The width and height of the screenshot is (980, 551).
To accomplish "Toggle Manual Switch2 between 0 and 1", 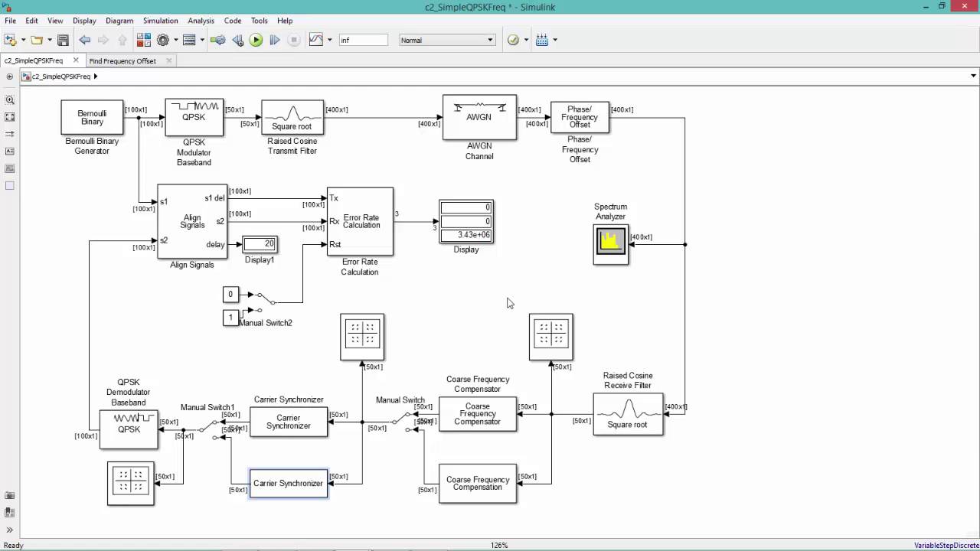I will tap(265, 302).
